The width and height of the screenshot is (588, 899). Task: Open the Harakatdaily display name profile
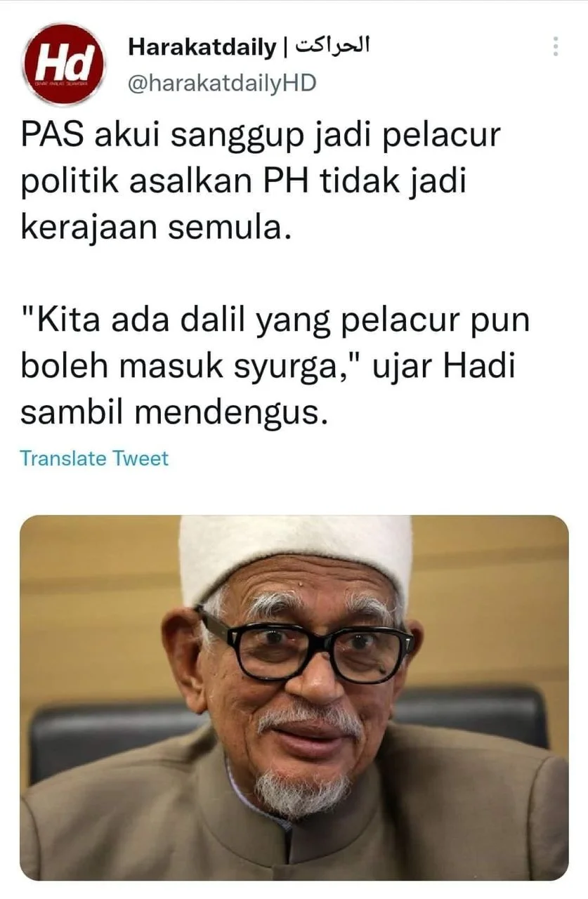tap(202, 48)
